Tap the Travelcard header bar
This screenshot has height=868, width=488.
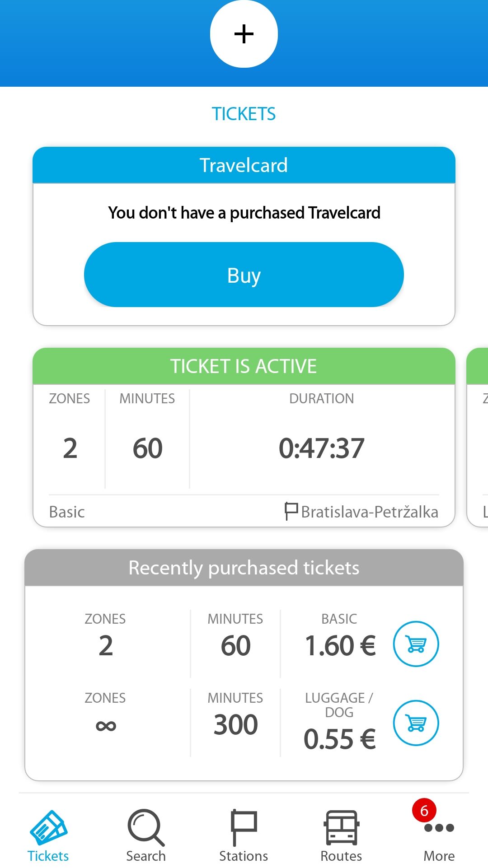(244, 165)
